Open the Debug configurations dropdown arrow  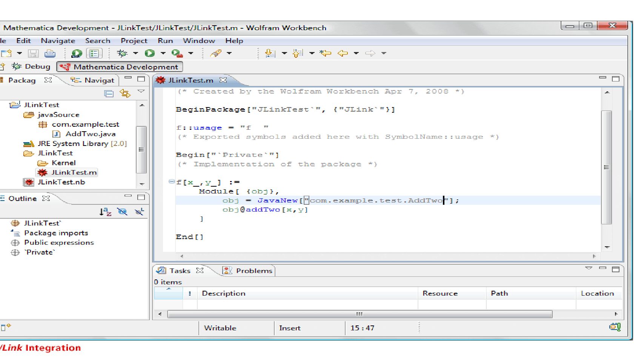click(x=135, y=54)
